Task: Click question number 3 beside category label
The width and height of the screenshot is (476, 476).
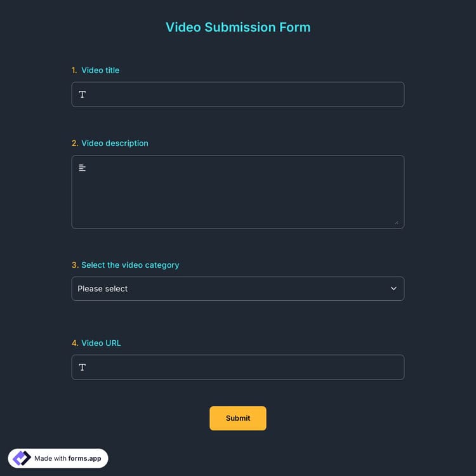Action: pyautogui.click(x=75, y=265)
